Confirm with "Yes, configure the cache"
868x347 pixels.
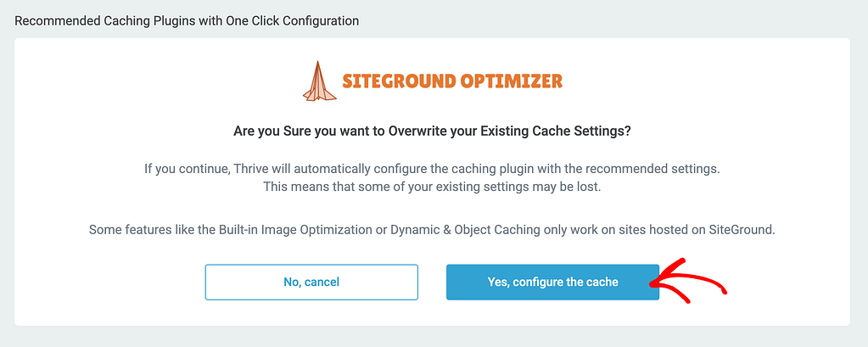point(552,282)
